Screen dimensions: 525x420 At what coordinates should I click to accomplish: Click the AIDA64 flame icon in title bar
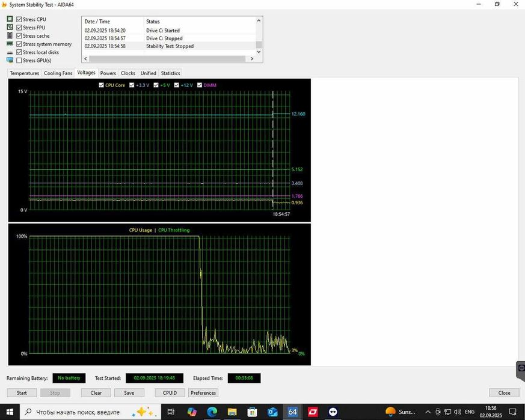click(4, 5)
